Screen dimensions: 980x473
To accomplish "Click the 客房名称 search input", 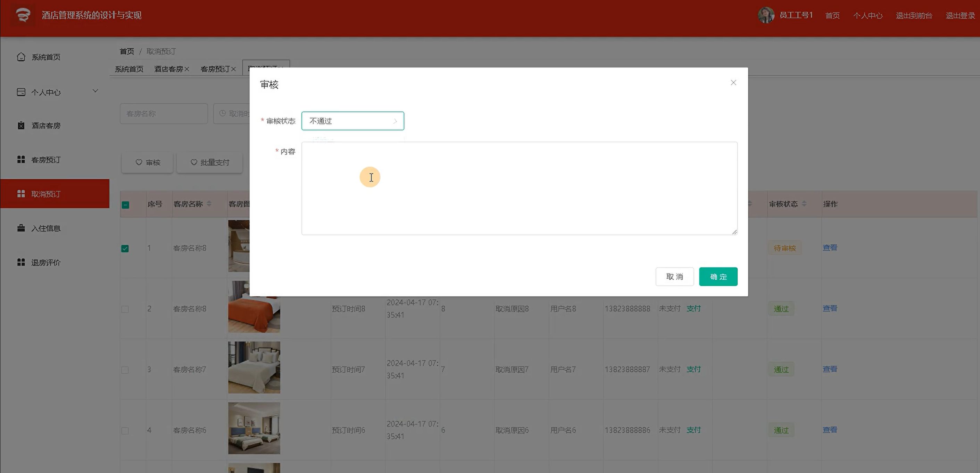I will [164, 113].
